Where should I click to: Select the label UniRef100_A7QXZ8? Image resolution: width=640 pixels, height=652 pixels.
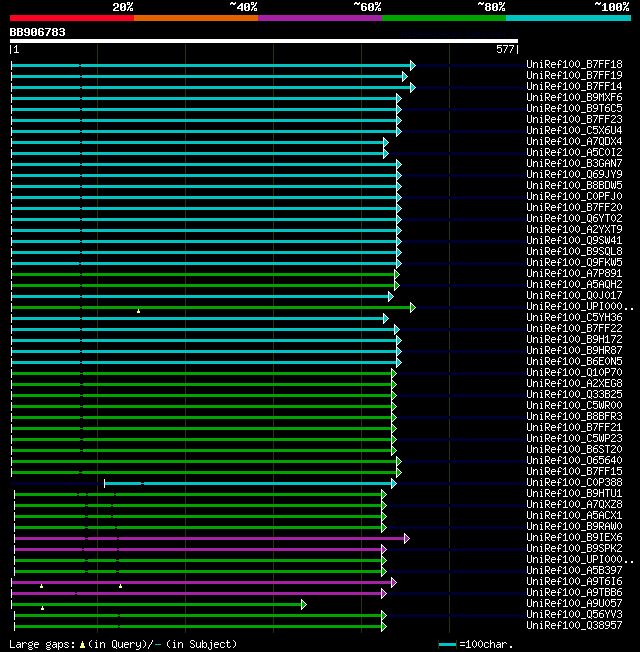[574, 504]
